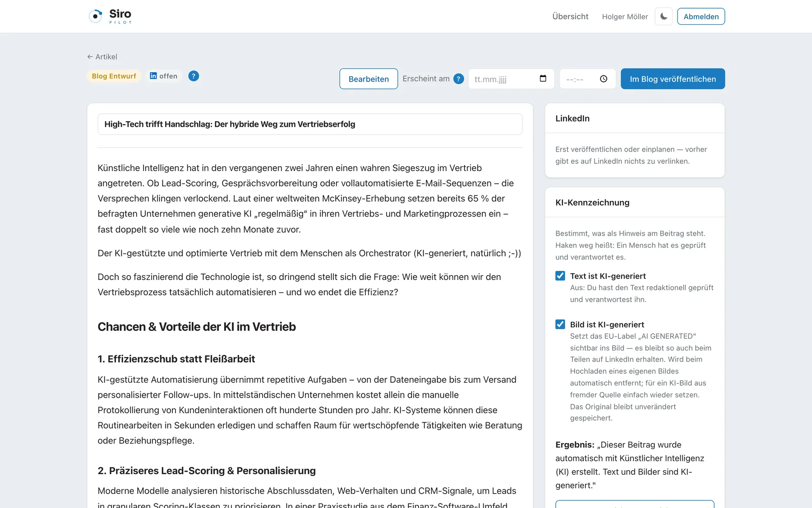Screen dimensions: 812x508
Task: Open the clock picker in the time field
Action: [x=604, y=79]
